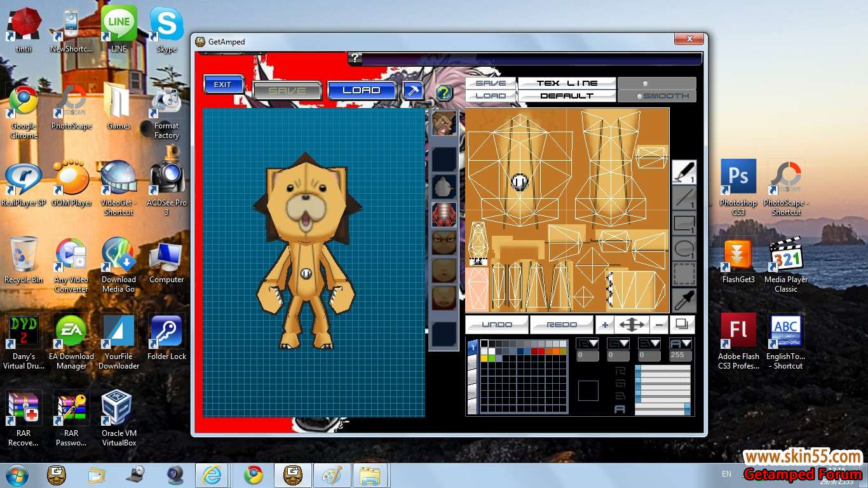Select the pencil draw tool
This screenshot has width=868, height=488.
[x=684, y=172]
